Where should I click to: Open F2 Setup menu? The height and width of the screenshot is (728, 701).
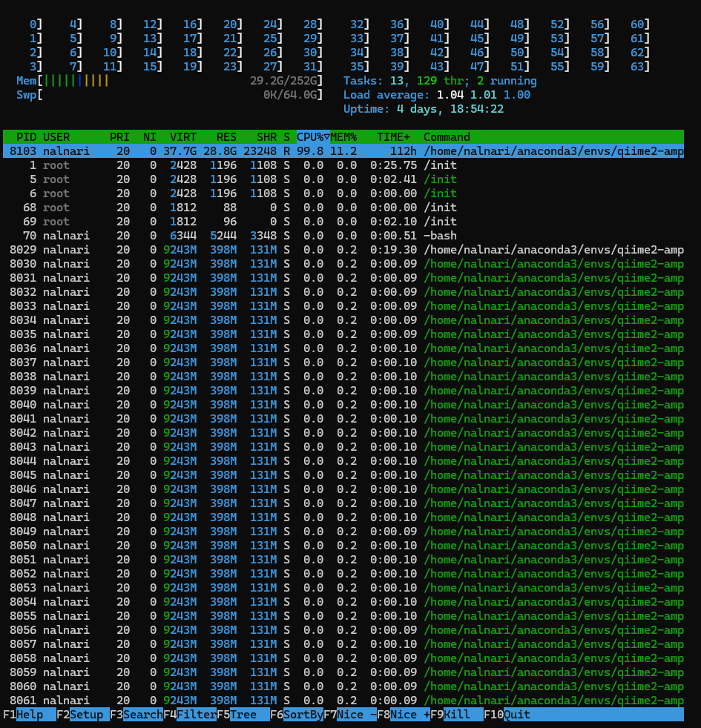(82, 715)
